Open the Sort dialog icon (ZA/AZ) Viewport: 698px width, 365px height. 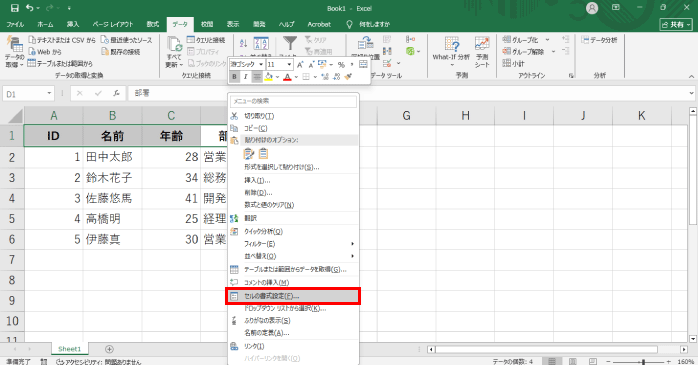pyautogui.click(x=261, y=43)
